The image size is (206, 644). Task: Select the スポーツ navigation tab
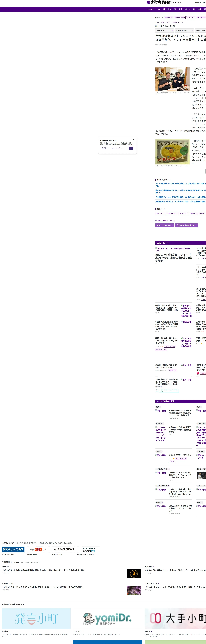point(187,9)
